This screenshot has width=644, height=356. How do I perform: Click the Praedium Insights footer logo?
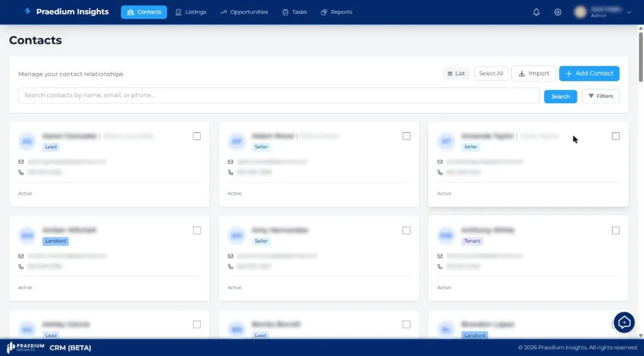(x=25, y=347)
